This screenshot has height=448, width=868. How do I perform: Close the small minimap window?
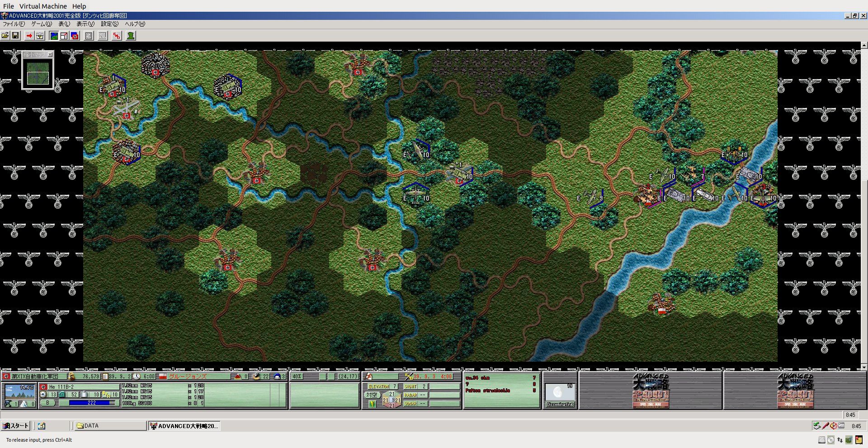pos(50,55)
